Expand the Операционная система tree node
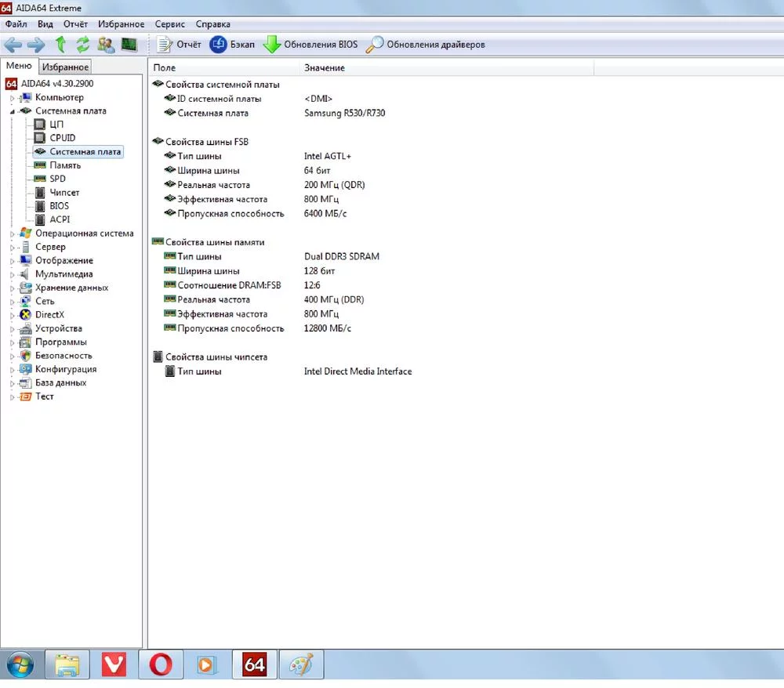Screen dimensions: 784x688 pos(12,234)
